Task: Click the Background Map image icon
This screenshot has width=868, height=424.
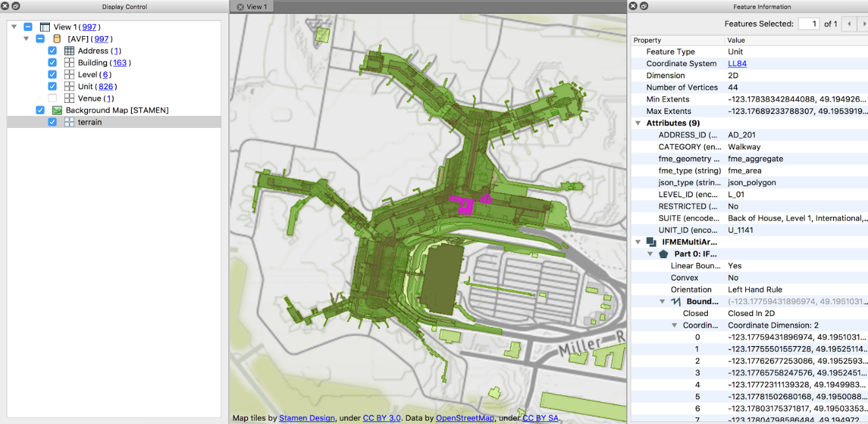Action: [57, 110]
